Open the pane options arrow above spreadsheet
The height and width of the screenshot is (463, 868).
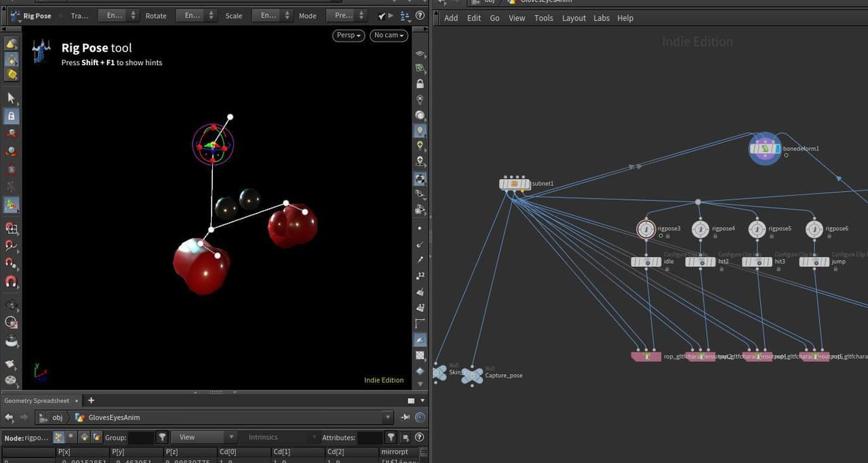423,401
